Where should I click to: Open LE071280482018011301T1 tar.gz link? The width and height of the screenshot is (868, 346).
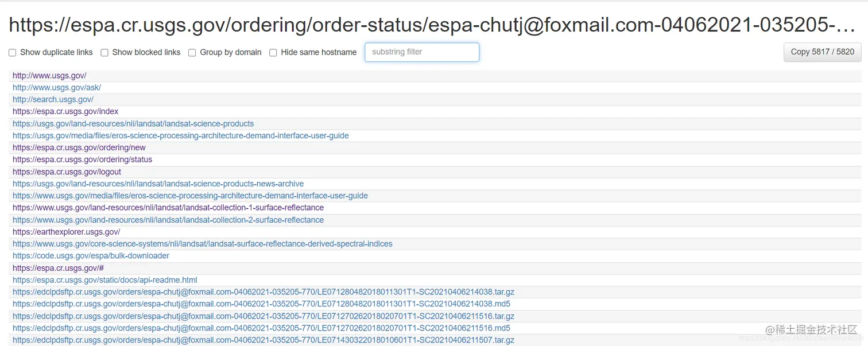click(263, 292)
